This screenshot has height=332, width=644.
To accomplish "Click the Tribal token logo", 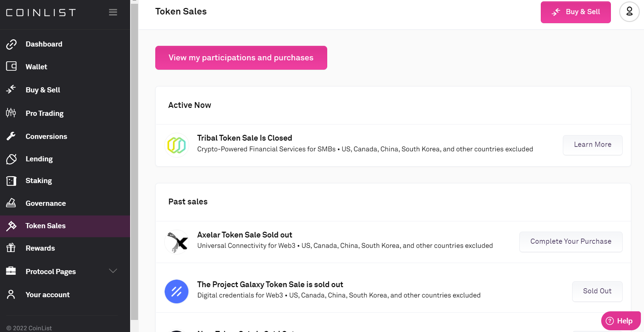I will pyautogui.click(x=177, y=145).
